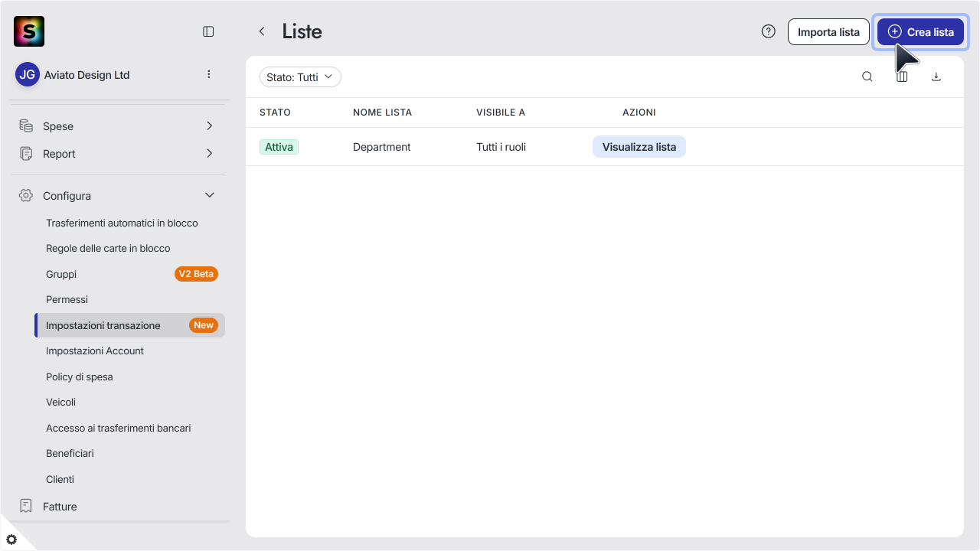Click the STATO column header

(275, 112)
